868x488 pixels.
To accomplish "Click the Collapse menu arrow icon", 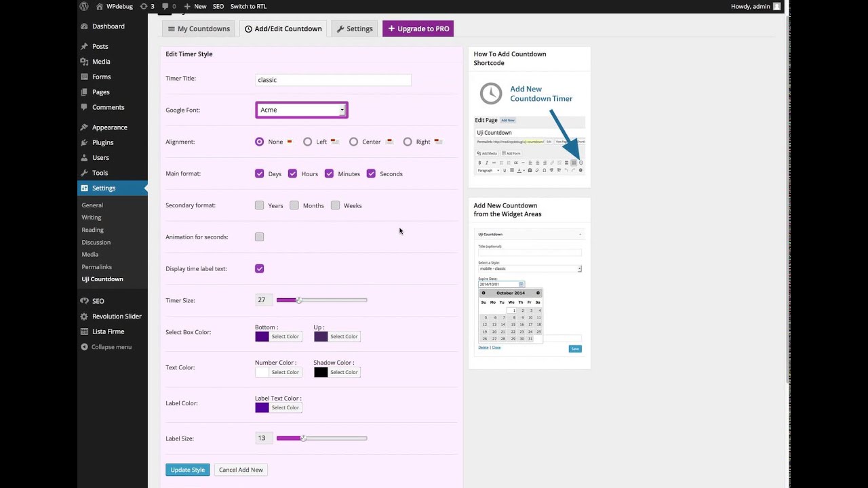I will (84, 347).
